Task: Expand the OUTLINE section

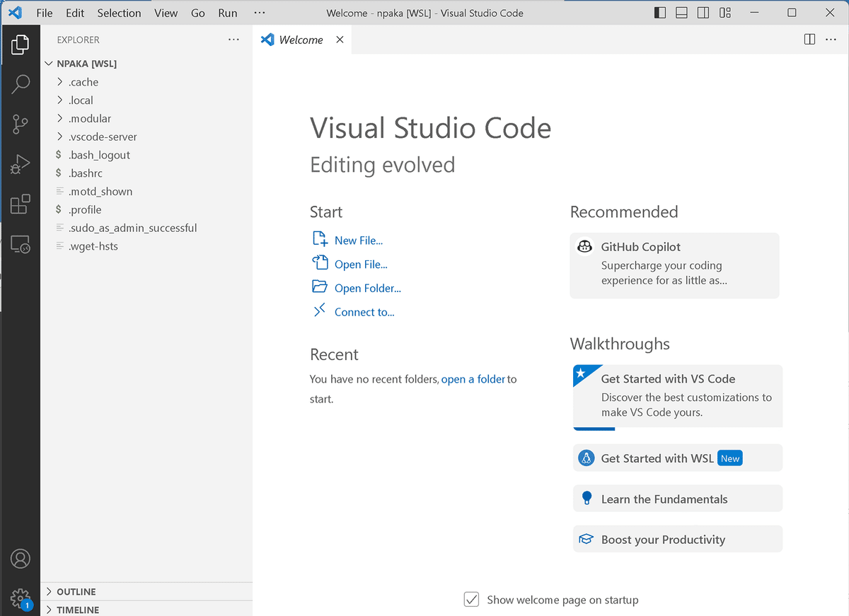Action: pyautogui.click(x=76, y=591)
